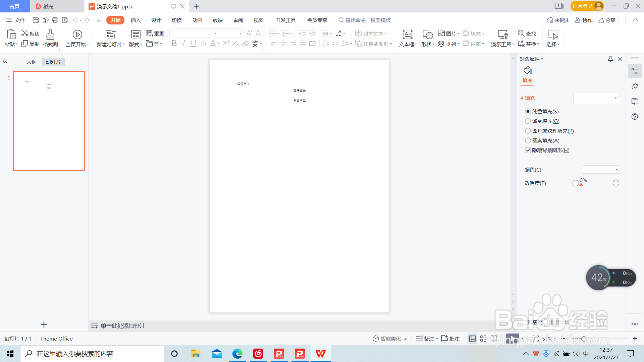The image size is (644, 362).
Task: Click the Increase Font Size icon
Action: tap(249, 33)
